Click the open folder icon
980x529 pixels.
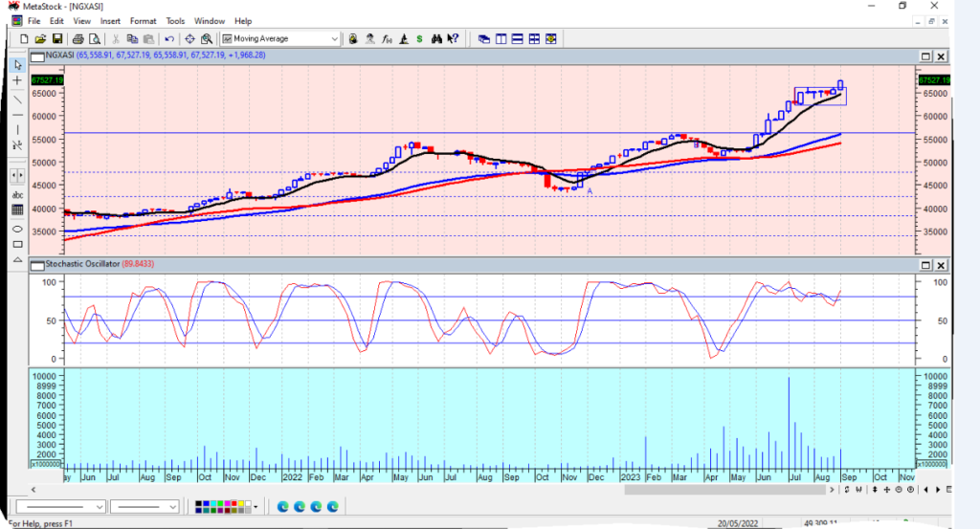tap(40, 39)
